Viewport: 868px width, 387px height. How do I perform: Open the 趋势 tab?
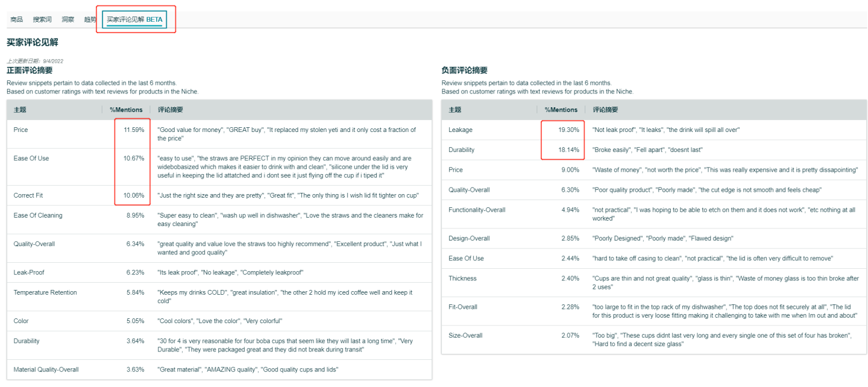point(90,19)
